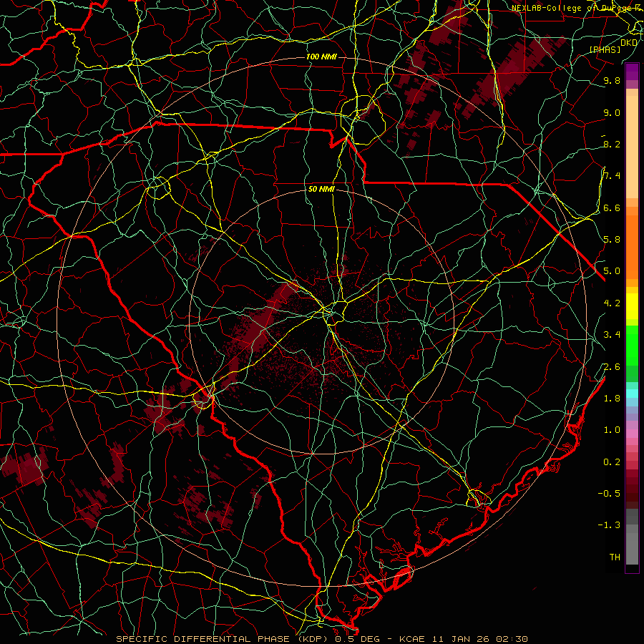The image size is (644, 644).
Task: Click the 9.0 value on the color scale
Action: [x=612, y=112]
